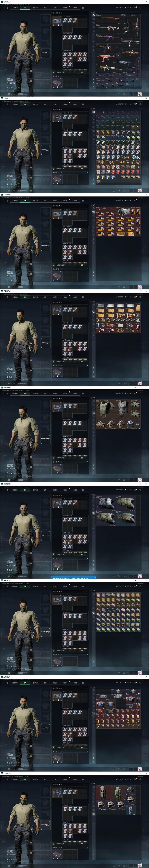
Task: Open the avatar icon at bottom of backpacks window
Action: point(140,866)
